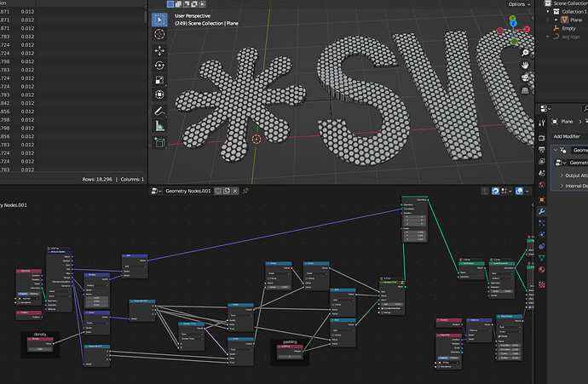Viewport: 588px width, 384px height.
Task: Pick the Add Cube tool
Action: 159,143
